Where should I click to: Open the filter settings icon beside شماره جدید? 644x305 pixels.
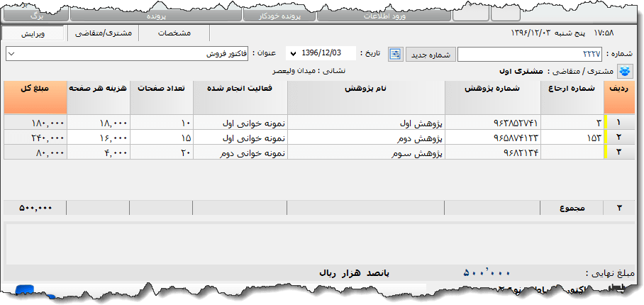point(395,55)
